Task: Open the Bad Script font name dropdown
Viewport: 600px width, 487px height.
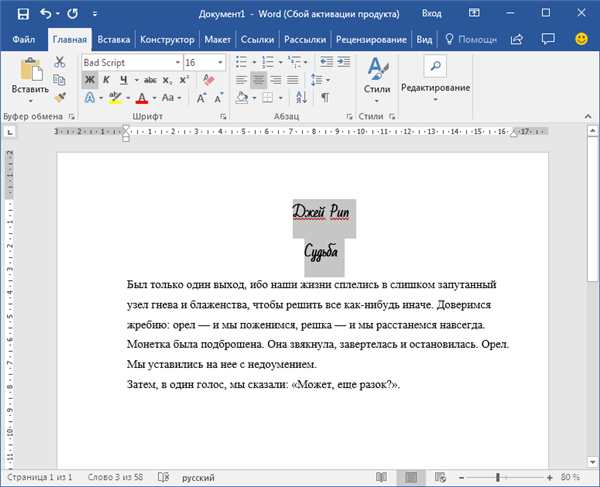Action: pos(177,62)
